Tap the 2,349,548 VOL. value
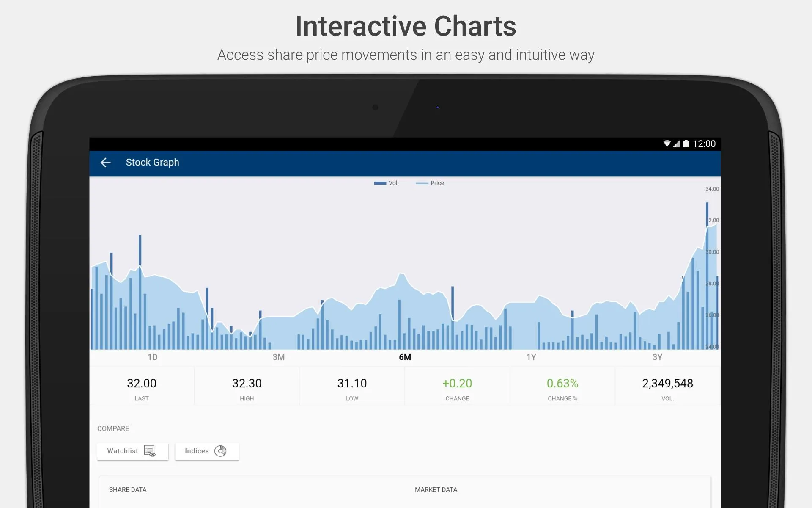Image resolution: width=812 pixels, height=508 pixels. click(667, 384)
